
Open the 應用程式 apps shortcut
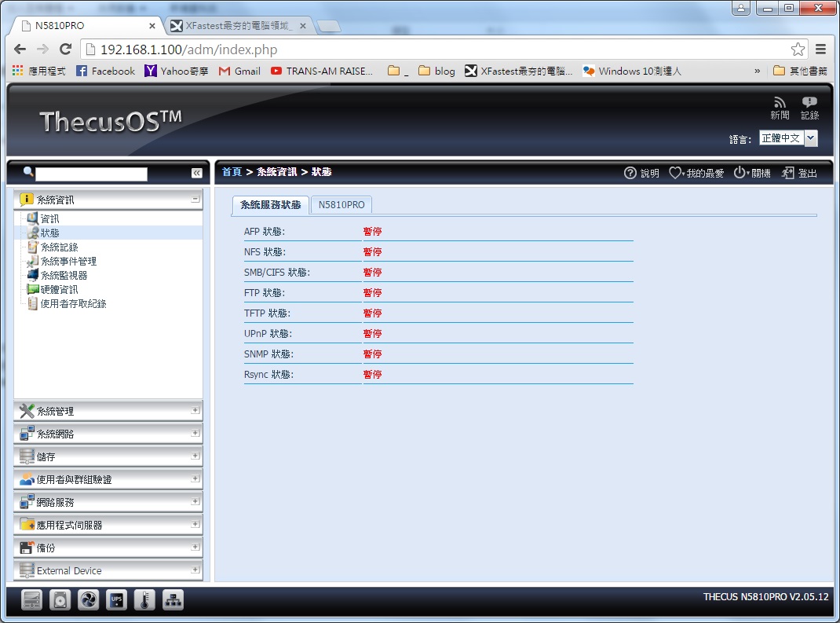pyautogui.click(x=39, y=71)
